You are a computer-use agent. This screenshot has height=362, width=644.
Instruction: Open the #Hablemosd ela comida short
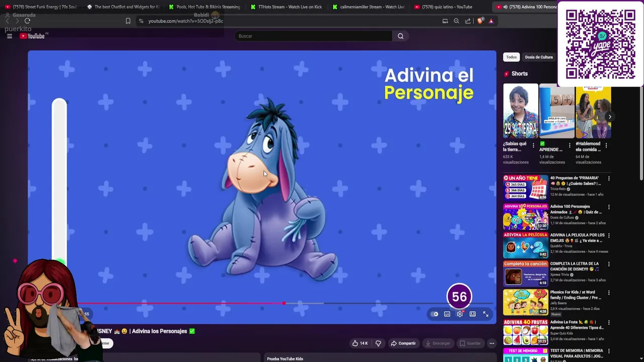pos(593,112)
